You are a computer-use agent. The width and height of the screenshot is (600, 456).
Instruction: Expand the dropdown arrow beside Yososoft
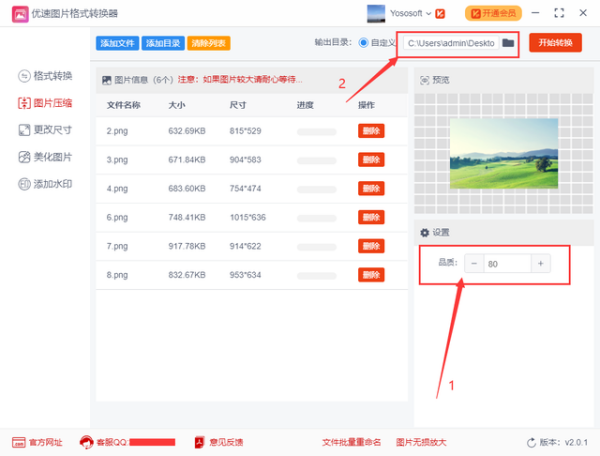pyautogui.click(x=428, y=15)
